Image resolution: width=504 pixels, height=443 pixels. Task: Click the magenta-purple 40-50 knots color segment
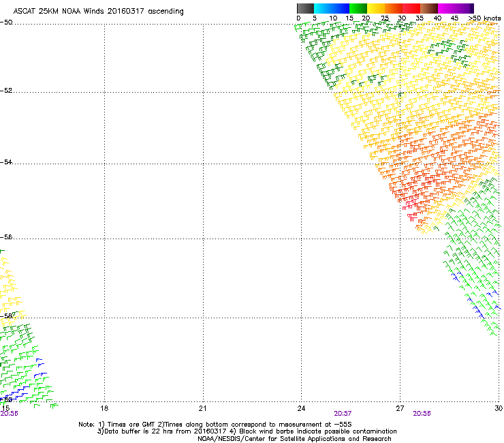click(x=456, y=8)
